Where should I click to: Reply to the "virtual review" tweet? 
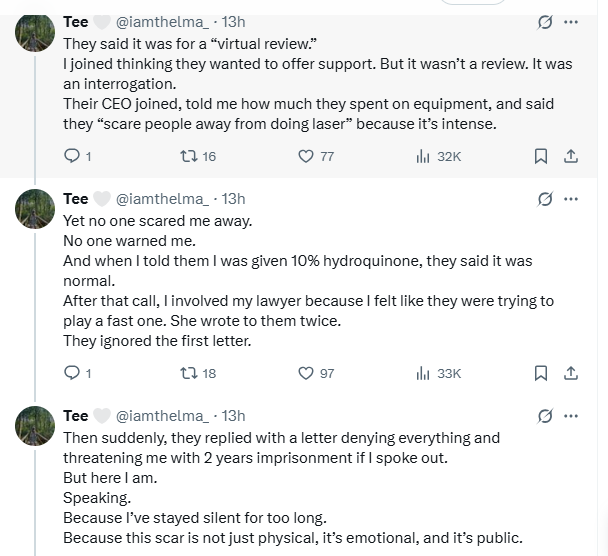click(71, 156)
